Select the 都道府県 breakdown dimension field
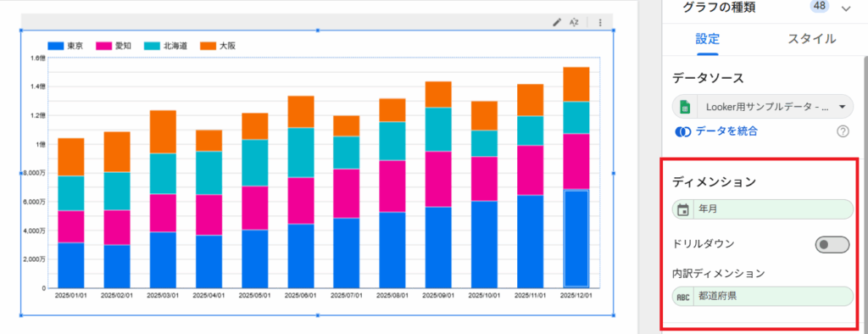 coord(763,297)
